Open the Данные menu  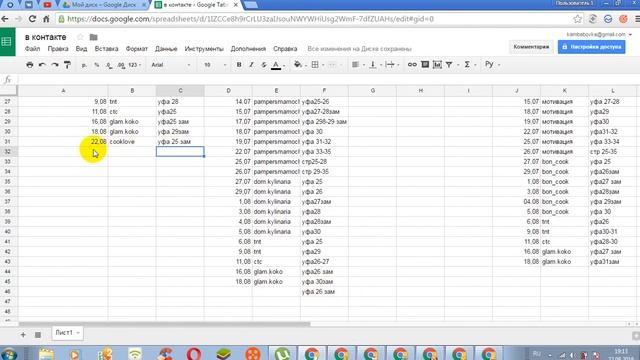point(166,49)
